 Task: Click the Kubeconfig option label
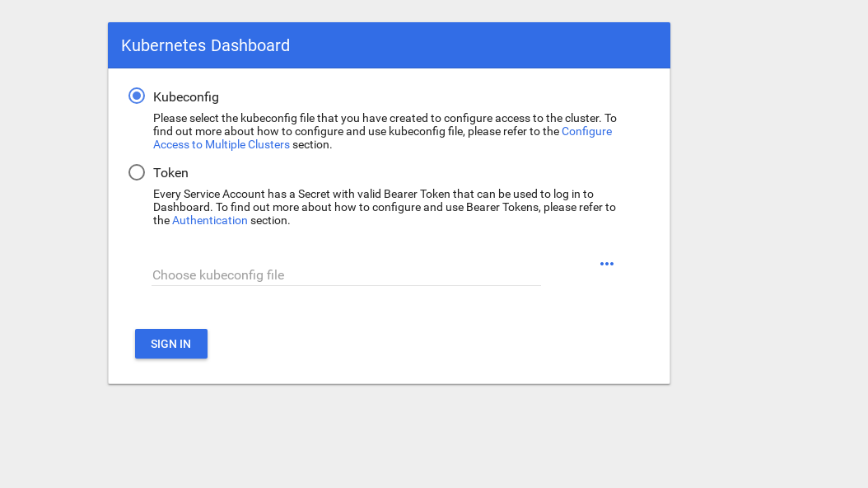click(x=186, y=96)
